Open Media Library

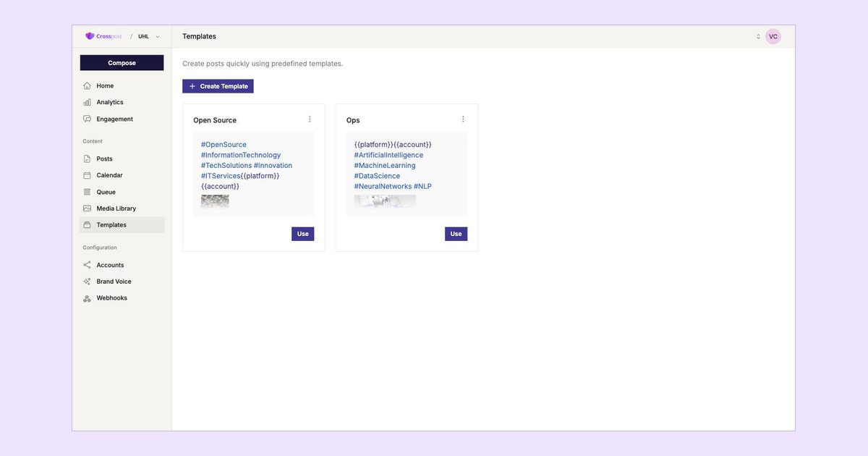click(x=122, y=208)
